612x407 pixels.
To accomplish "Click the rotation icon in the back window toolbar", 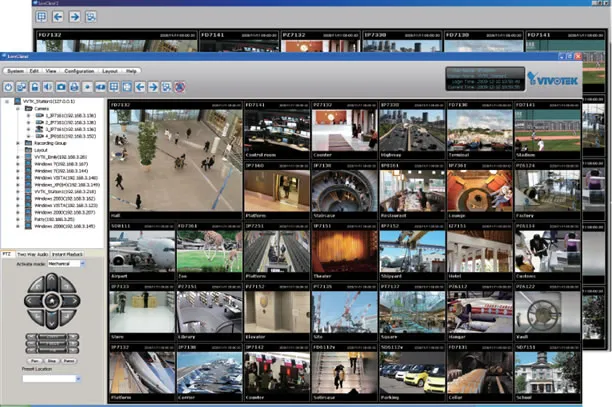I will click(x=91, y=17).
